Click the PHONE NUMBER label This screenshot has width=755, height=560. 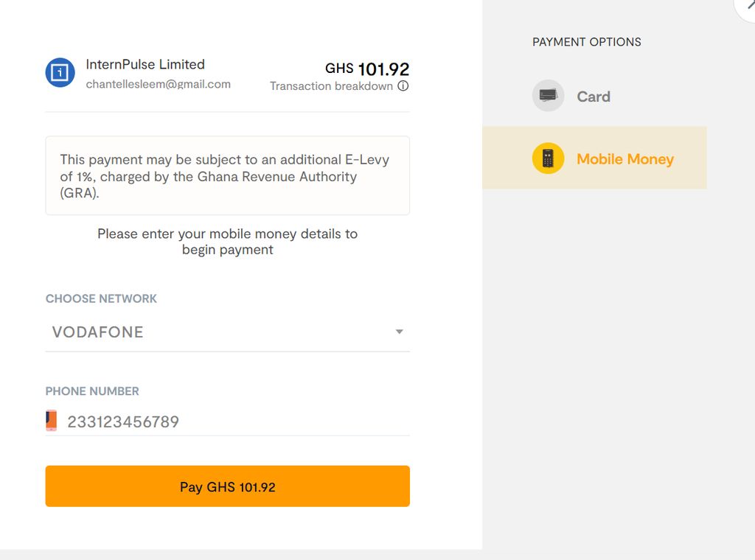pyautogui.click(x=92, y=391)
